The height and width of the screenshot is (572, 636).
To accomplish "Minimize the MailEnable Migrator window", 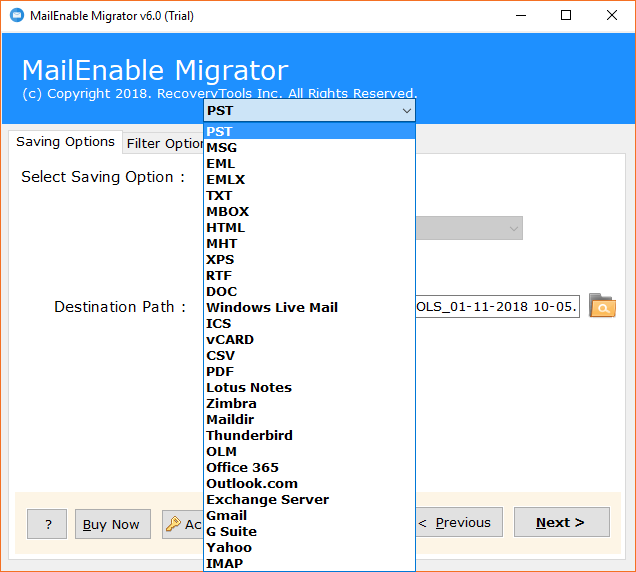I will coord(521,15).
